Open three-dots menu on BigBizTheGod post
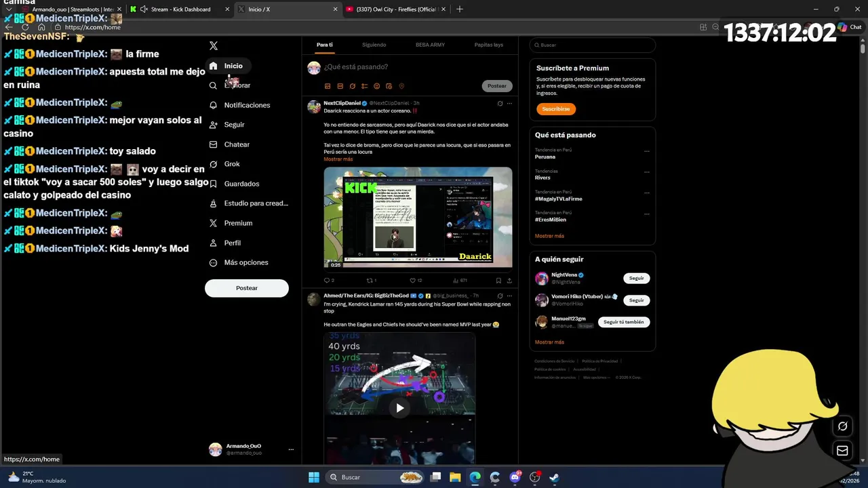The image size is (868, 488). (x=509, y=296)
